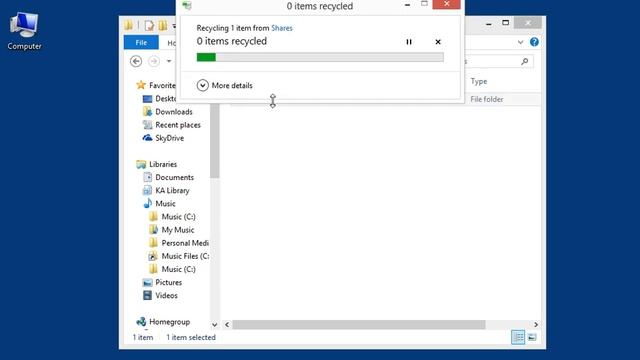Image resolution: width=640 pixels, height=360 pixels.
Task: Go forward in Explorer navigation
Action: (154, 61)
